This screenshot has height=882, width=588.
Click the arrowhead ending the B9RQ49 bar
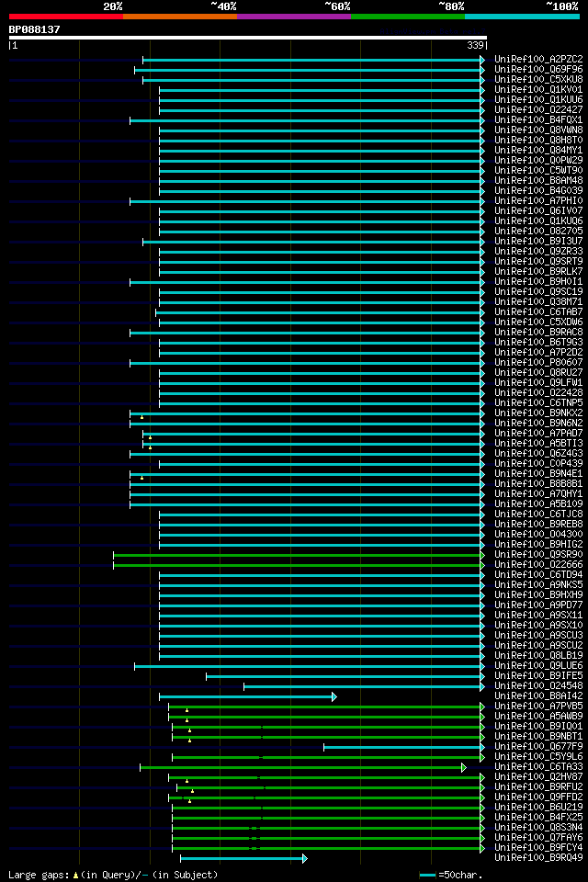(304, 859)
